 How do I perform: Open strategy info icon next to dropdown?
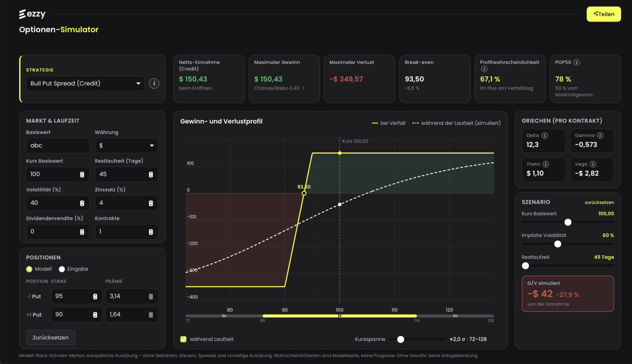click(154, 83)
